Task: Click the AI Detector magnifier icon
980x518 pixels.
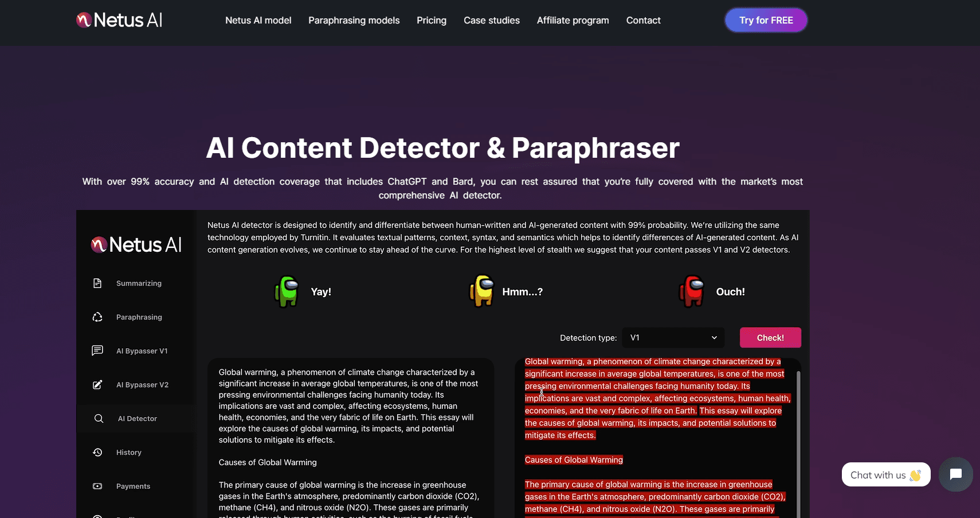Action: click(x=99, y=418)
